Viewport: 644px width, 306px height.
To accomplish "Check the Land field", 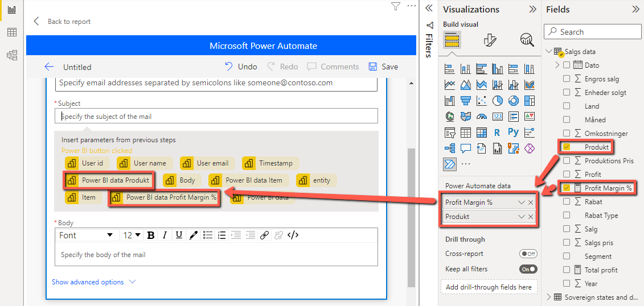I will (567, 106).
